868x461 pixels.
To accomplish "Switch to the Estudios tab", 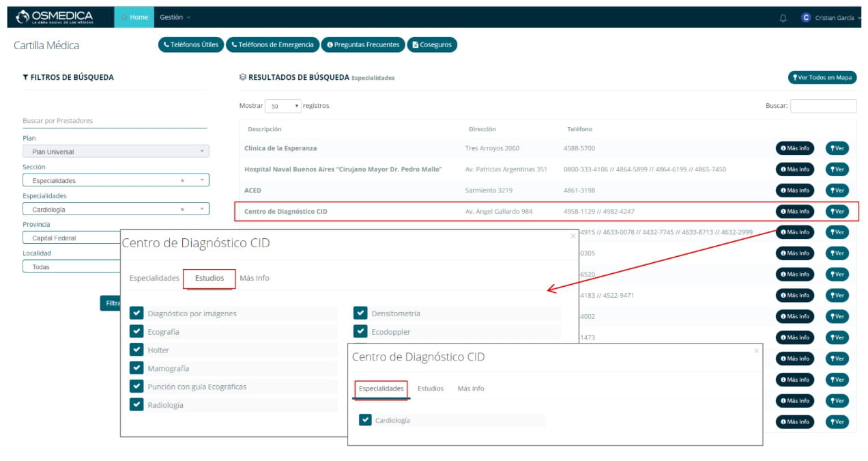I will click(209, 278).
